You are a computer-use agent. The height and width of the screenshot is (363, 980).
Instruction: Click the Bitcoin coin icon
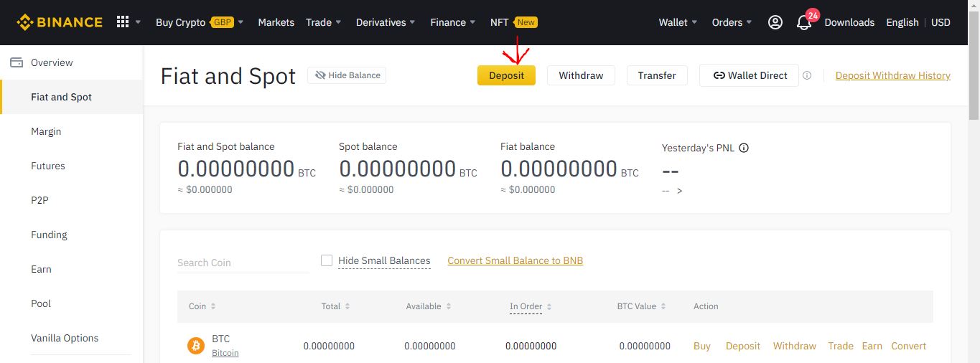(196, 346)
